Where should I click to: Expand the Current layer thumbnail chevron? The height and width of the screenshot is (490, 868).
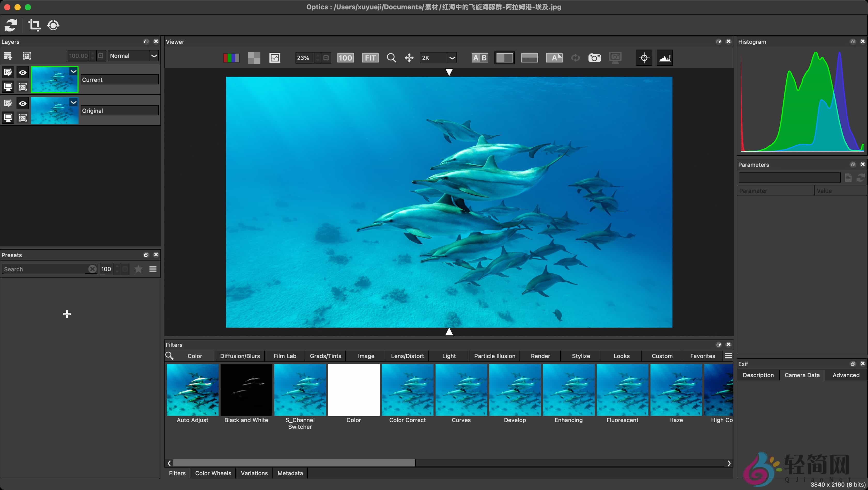(x=73, y=72)
